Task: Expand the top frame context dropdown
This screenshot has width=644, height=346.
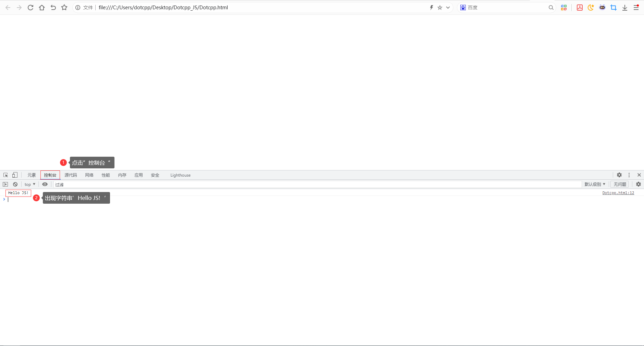Action: point(29,184)
